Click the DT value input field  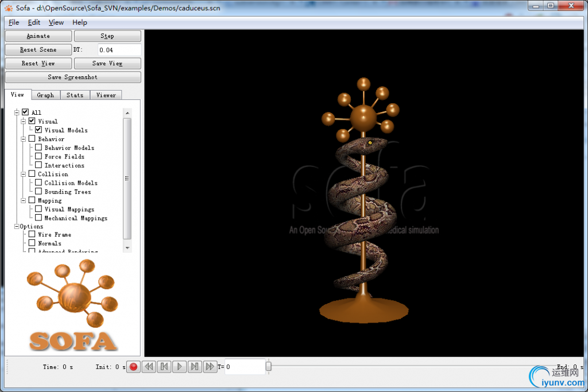(x=119, y=50)
